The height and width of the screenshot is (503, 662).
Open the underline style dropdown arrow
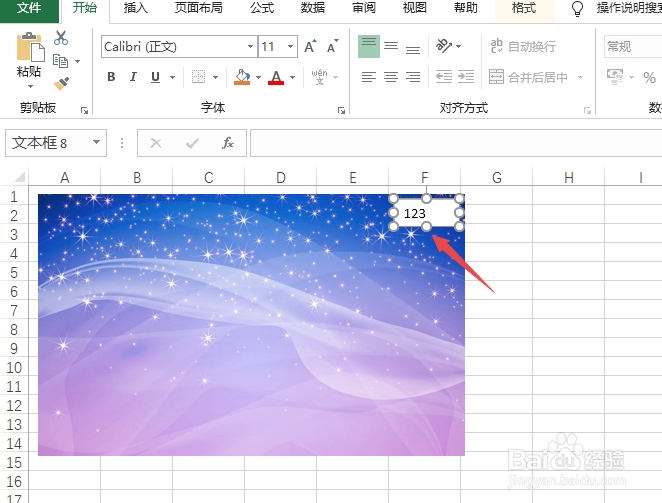[x=173, y=77]
